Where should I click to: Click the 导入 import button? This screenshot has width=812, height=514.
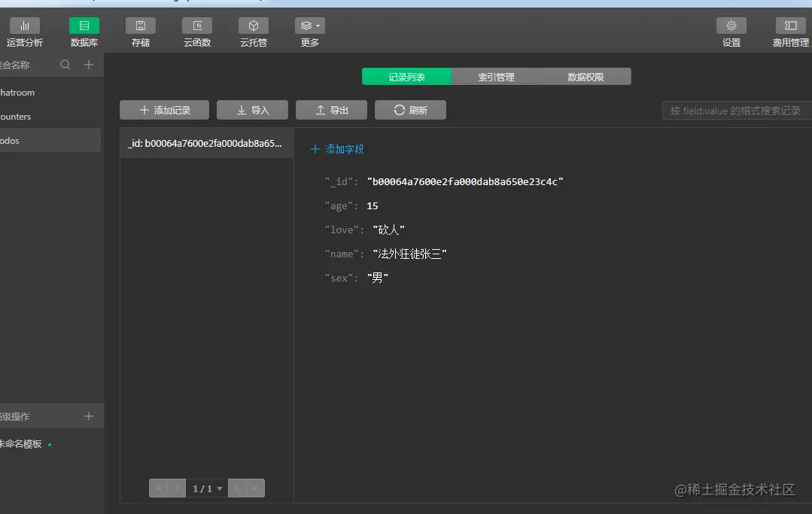[252, 110]
